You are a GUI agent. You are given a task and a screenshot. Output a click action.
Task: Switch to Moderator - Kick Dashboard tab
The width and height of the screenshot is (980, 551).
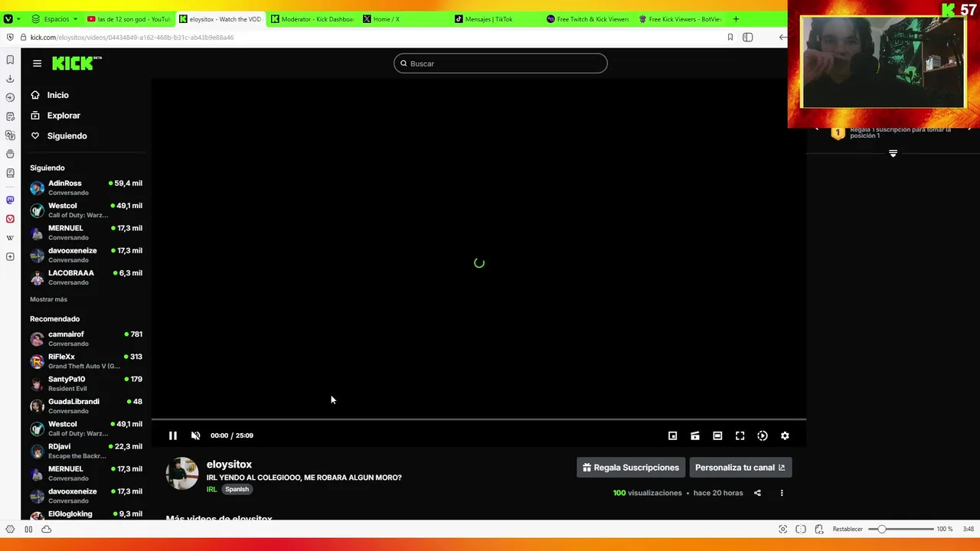[312, 19]
